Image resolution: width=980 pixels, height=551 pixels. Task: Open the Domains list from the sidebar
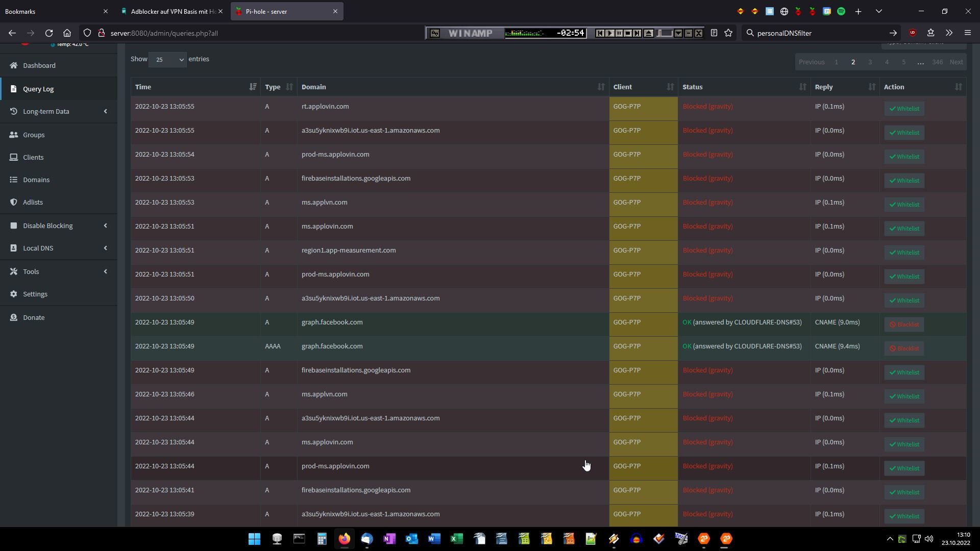(x=36, y=180)
